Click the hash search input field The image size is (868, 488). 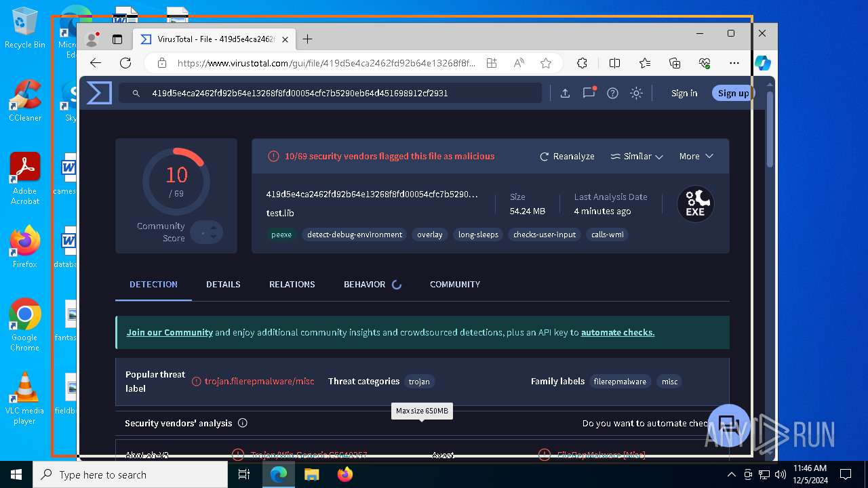coord(330,94)
